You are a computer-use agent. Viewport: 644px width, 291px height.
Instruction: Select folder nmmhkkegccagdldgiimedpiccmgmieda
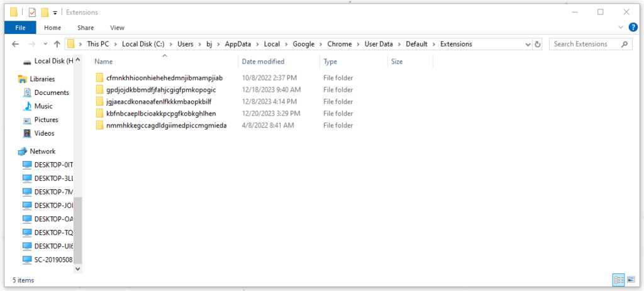point(166,125)
